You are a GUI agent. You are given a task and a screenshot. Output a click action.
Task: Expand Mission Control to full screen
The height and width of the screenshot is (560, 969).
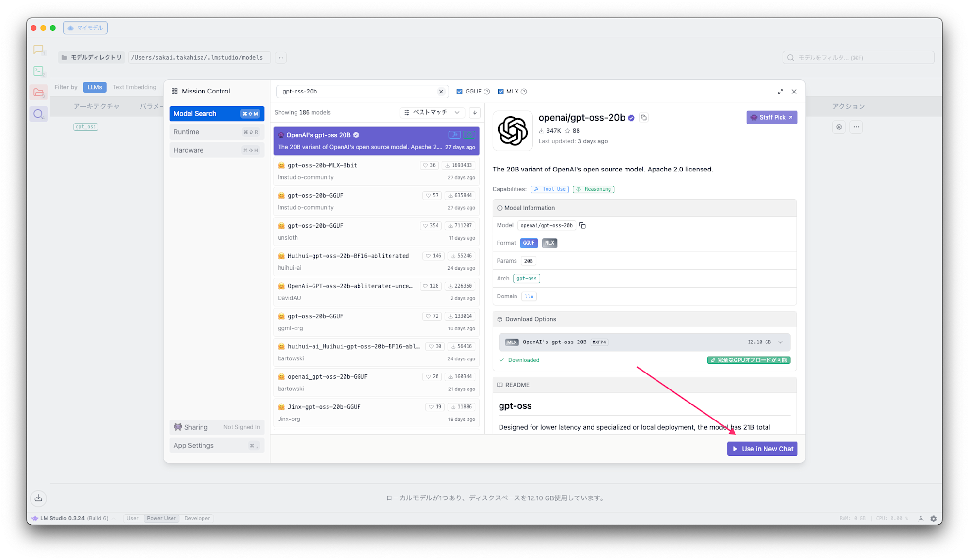click(780, 92)
